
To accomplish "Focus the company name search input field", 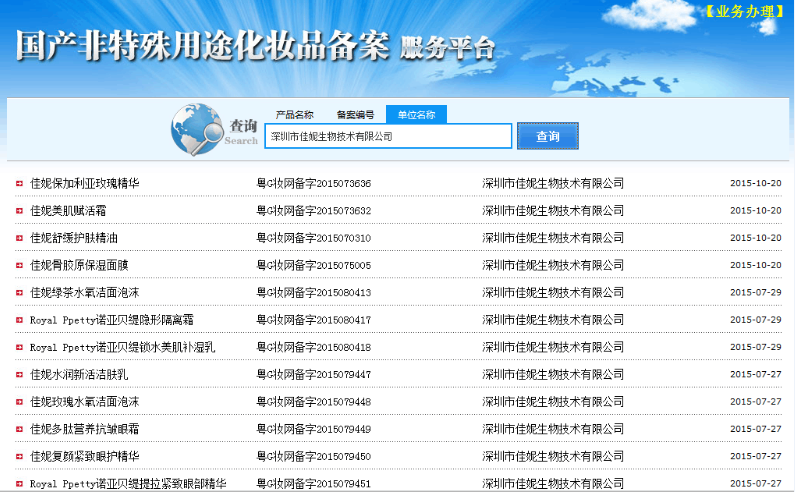I will click(388, 136).
